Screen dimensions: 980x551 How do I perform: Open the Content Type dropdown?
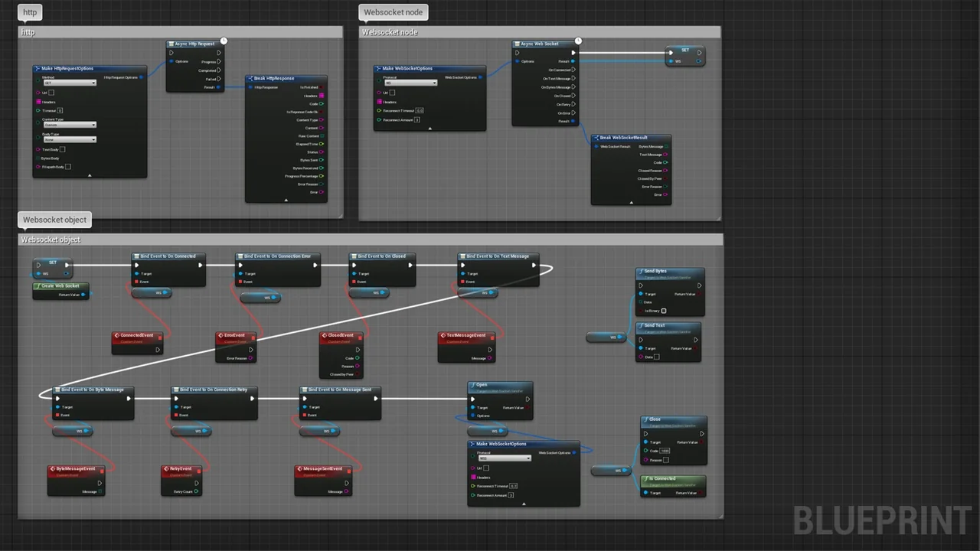pos(69,125)
